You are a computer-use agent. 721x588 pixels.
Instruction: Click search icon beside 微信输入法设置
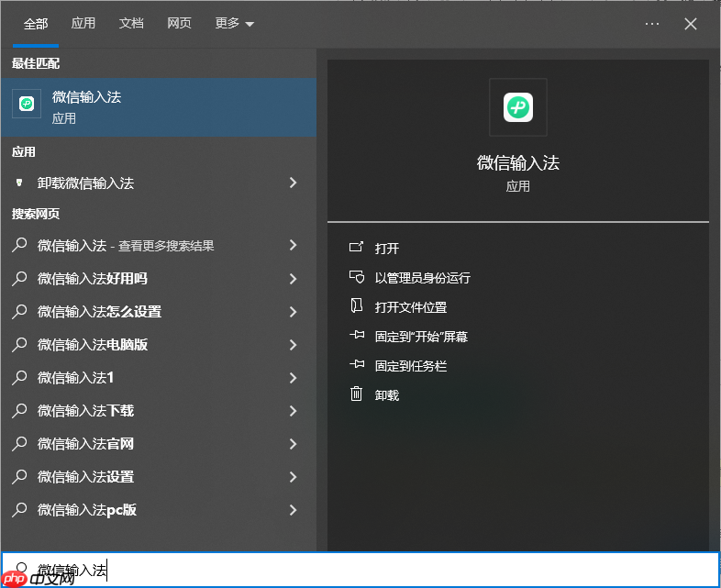pos(19,477)
